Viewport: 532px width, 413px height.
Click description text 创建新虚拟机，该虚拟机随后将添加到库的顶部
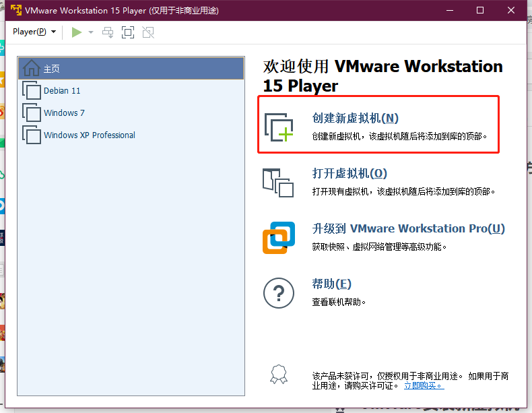[x=399, y=136]
